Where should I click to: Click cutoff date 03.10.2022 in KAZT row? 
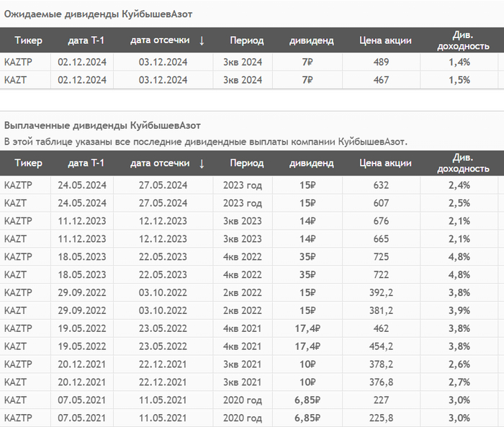[x=163, y=310]
